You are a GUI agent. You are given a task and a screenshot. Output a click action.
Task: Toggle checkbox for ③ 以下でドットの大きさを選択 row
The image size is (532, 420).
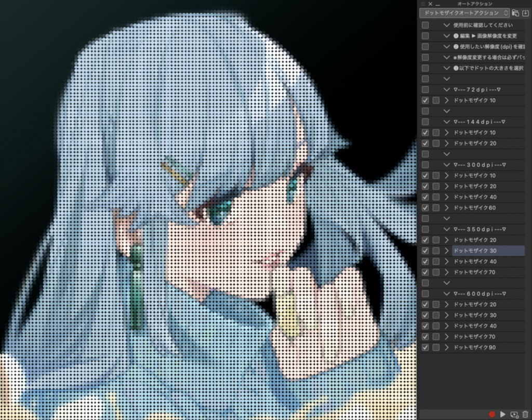pos(425,68)
